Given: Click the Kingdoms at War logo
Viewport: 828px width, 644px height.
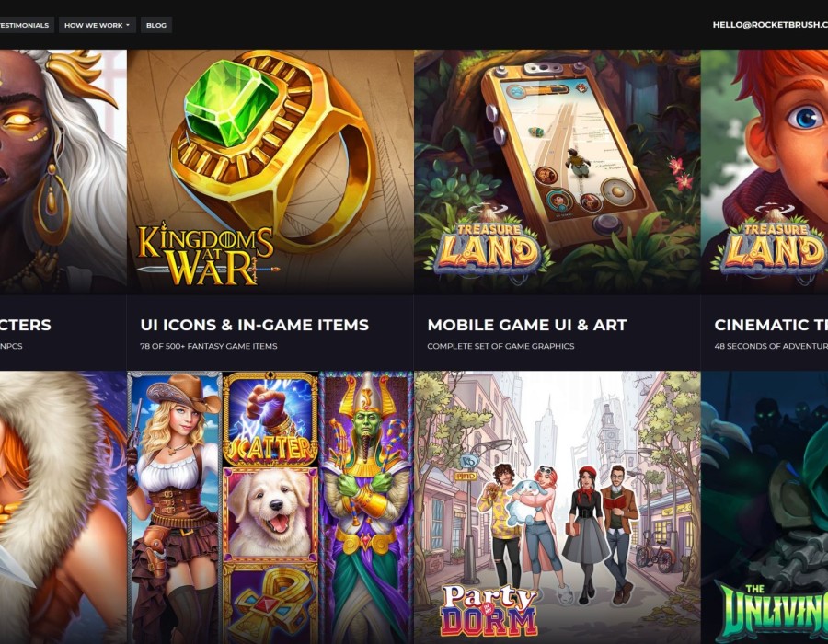Looking at the screenshot, I should [206, 255].
